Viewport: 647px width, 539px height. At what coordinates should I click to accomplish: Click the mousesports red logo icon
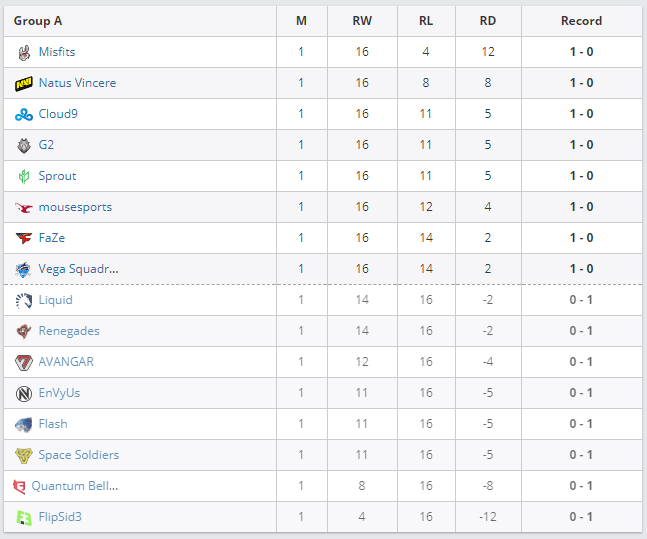click(x=24, y=207)
